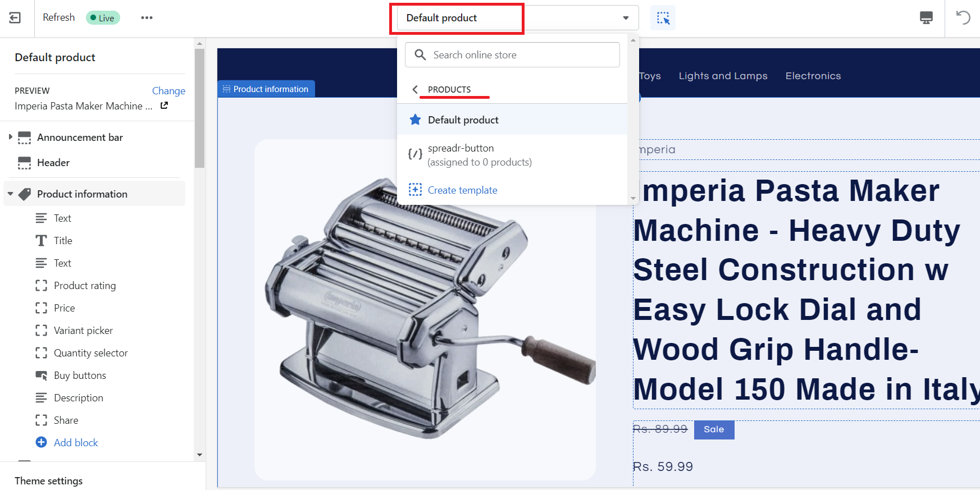980x490 pixels.
Task: Open preview product in new window icon
Action: click(x=164, y=106)
